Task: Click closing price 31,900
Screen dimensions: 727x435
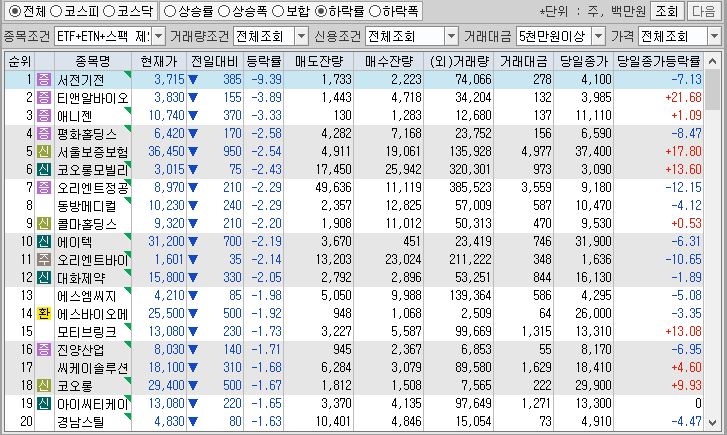Action: tap(593, 241)
